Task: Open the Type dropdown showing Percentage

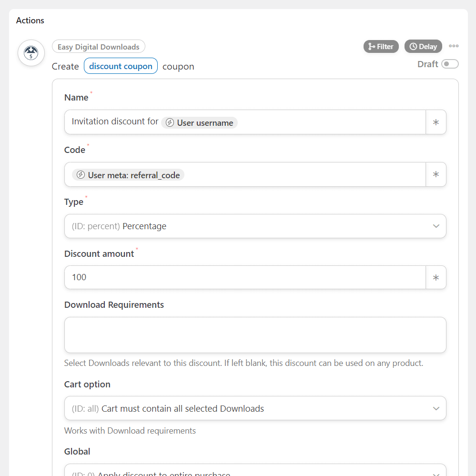Action: pyautogui.click(x=255, y=226)
